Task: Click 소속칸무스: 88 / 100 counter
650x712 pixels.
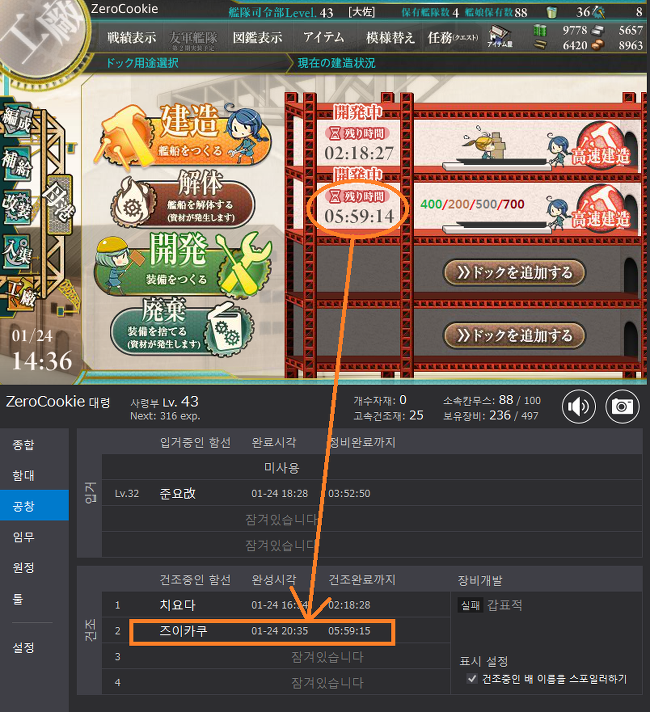Action: pyautogui.click(x=492, y=400)
